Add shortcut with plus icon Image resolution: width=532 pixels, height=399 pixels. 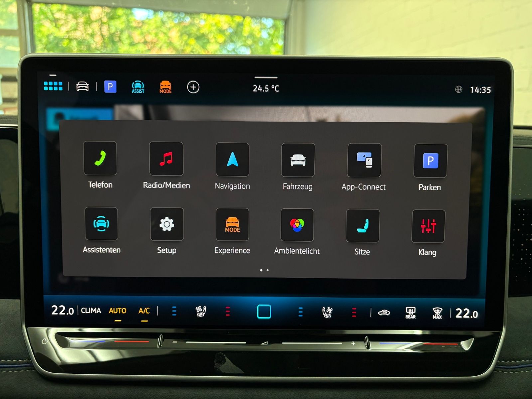193,87
